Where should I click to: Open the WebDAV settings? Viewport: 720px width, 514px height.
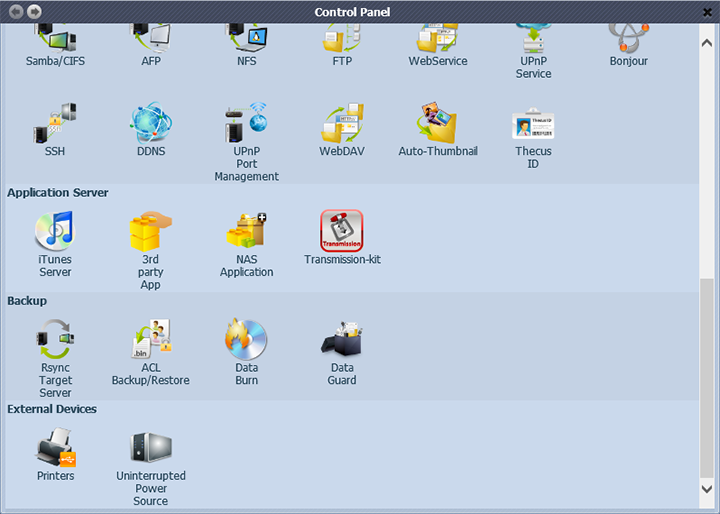tap(342, 124)
